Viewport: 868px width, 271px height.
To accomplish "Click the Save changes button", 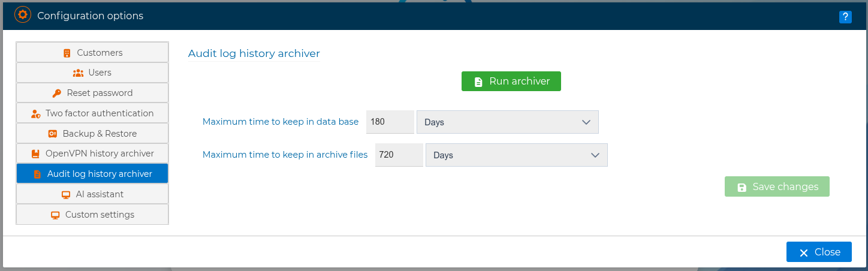I will 777,187.
